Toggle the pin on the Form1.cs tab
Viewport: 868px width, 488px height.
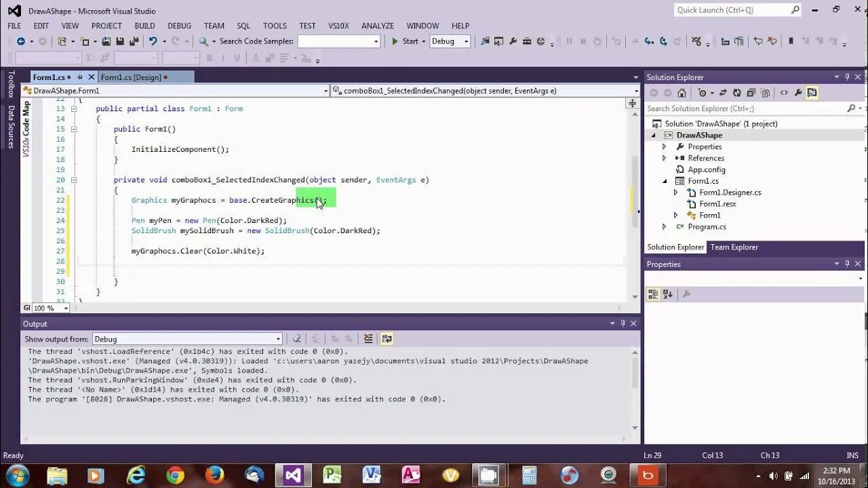click(79, 77)
